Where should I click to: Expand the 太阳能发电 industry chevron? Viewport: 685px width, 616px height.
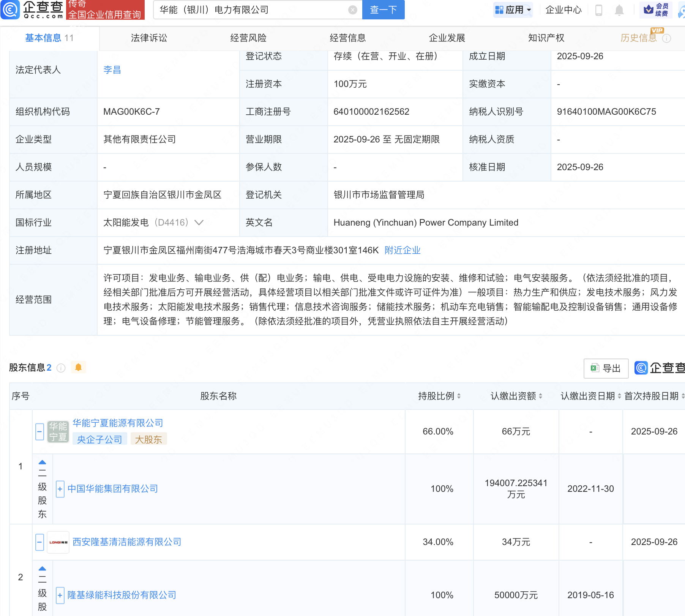click(x=199, y=223)
